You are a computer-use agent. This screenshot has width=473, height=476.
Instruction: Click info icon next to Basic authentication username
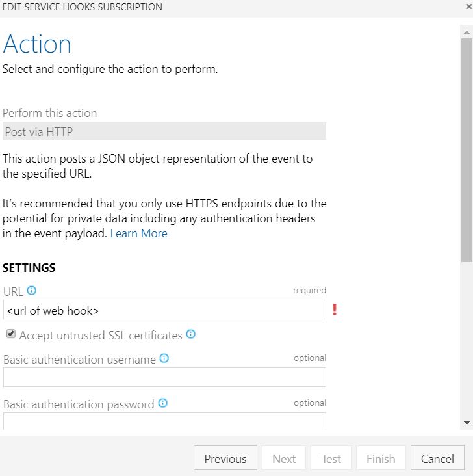pos(164,358)
